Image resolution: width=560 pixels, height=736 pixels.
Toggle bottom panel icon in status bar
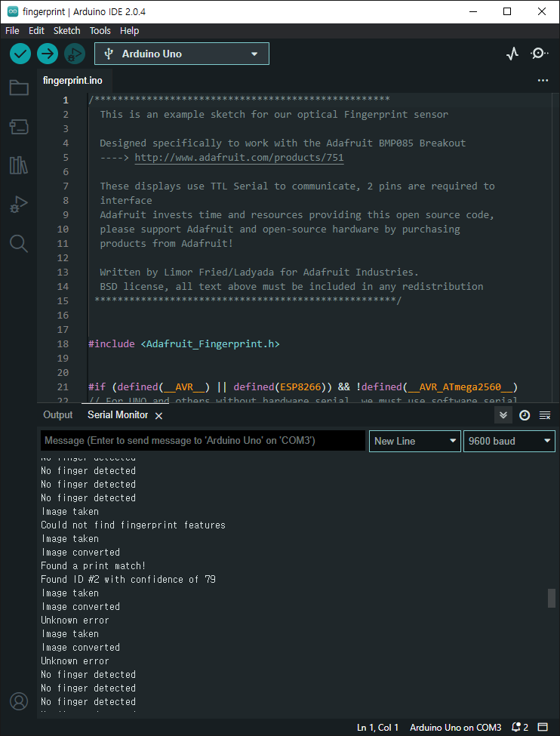click(543, 728)
